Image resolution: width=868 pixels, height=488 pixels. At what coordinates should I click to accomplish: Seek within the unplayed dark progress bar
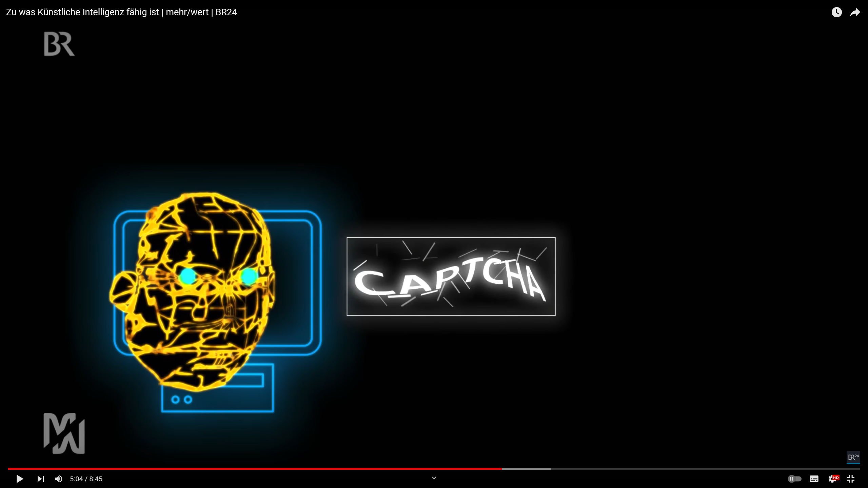click(705, 469)
